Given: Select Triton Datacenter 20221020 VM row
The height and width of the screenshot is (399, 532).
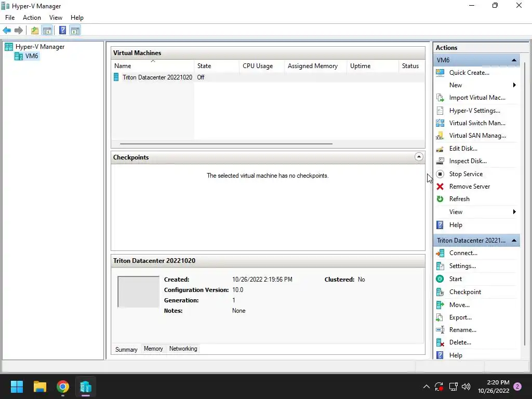Looking at the screenshot, I should tap(268, 77).
